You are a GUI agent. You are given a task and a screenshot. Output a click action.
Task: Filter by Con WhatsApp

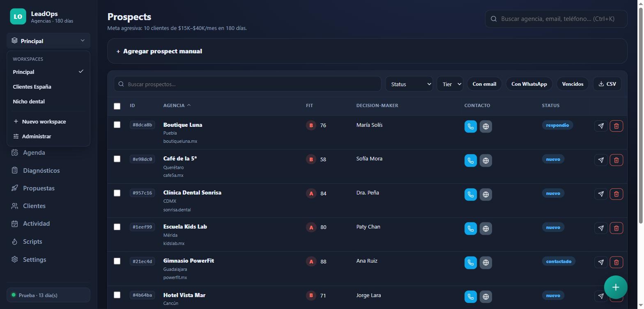tap(529, 84)
